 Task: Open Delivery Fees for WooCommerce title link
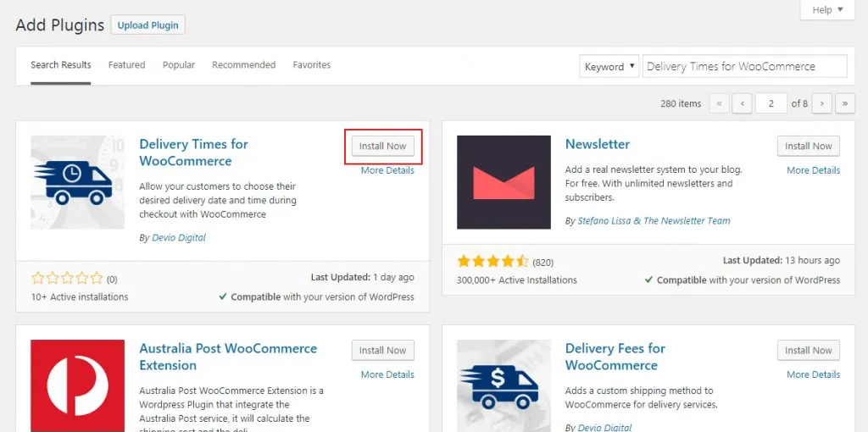pos(615,357)
